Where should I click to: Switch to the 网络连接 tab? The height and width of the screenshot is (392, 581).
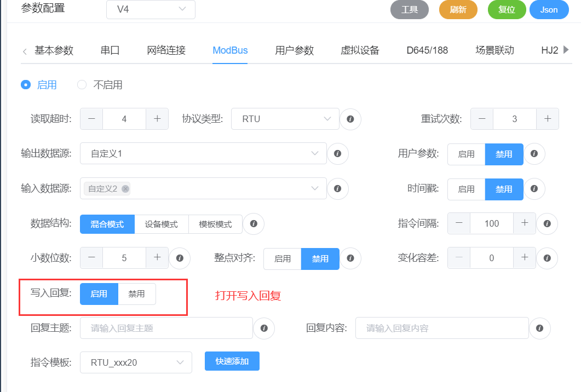point(166,50)
